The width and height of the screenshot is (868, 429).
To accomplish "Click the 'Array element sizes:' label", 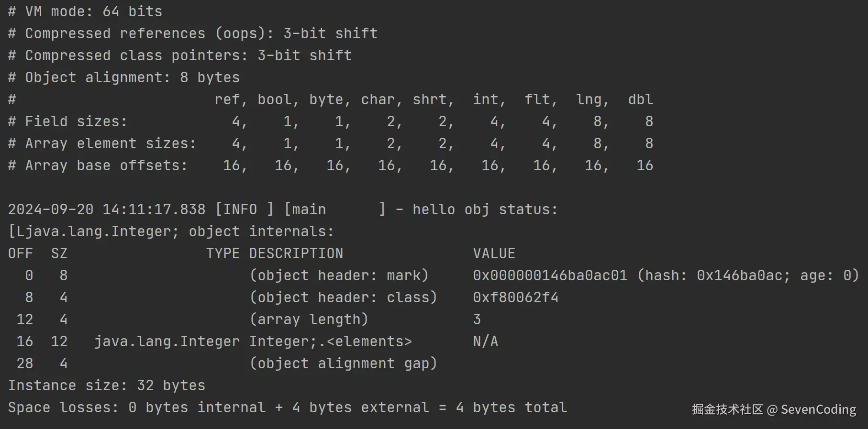I will [x=110, y=143].
